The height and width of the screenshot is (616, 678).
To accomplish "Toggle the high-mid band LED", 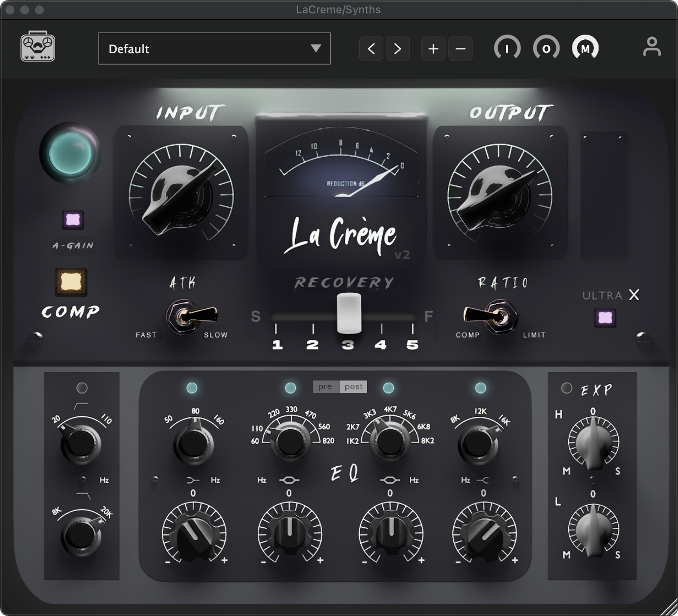I will [388, 388].
